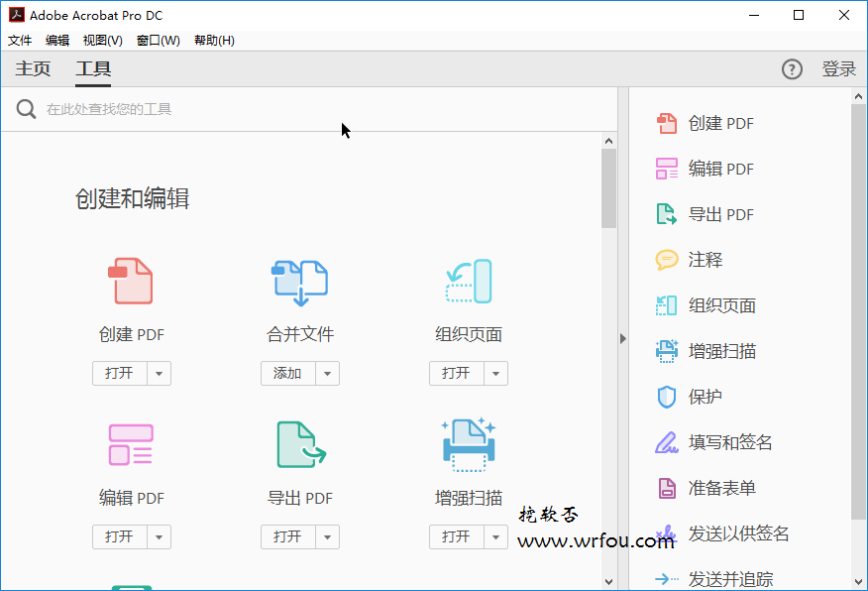
Task: Select the 保护 icon in right sidebar
Action: [x=666, y=397]
